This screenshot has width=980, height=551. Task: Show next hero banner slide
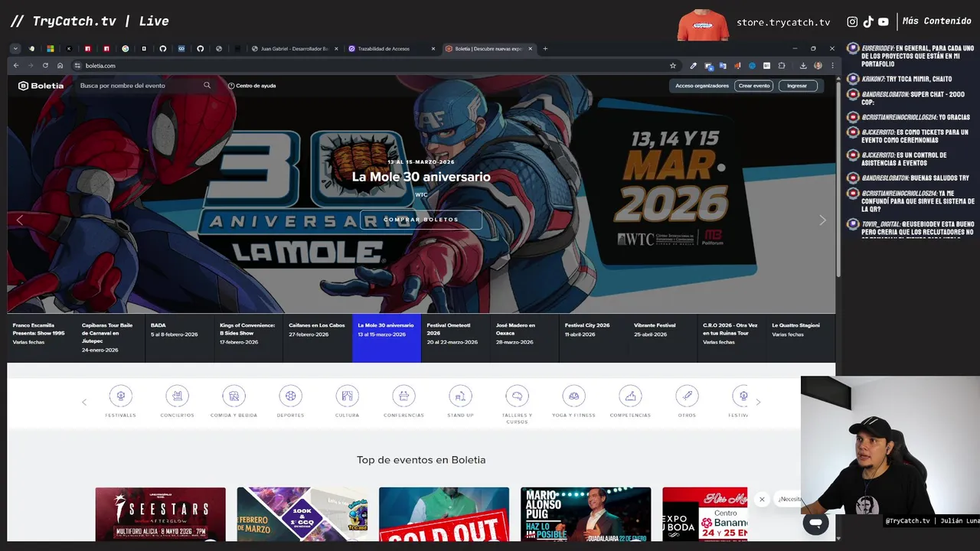(x=822, y=220)
